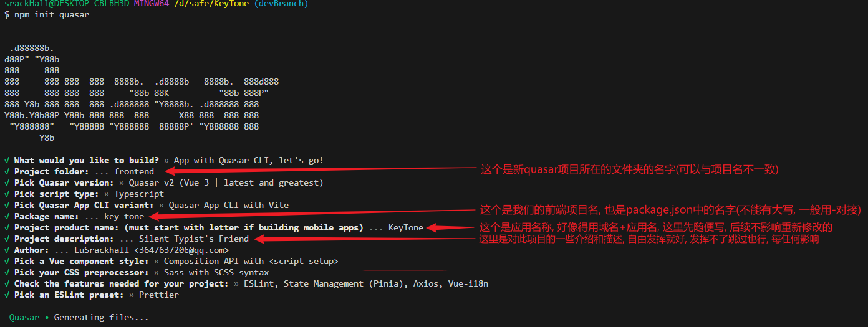
Task: Click the checkmark beside "Package name"
Action: coord(6,217)
